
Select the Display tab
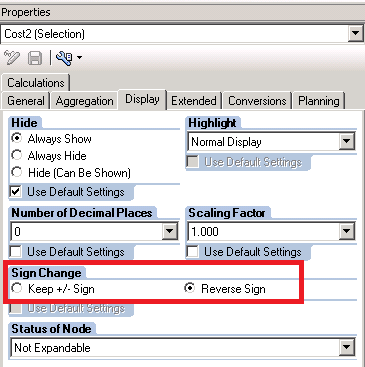pyautogui.click(x=142, y=99)
